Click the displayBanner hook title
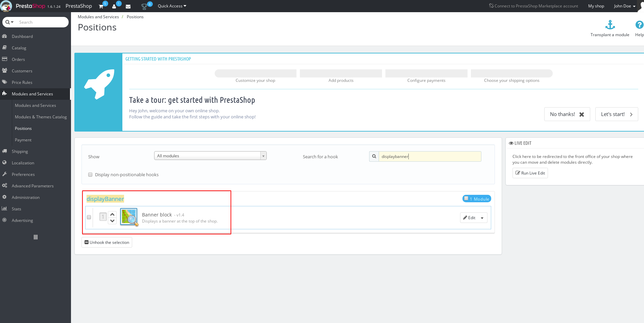Image resolution: width=644 pixels, height=323 pixels. click(105, 199)
